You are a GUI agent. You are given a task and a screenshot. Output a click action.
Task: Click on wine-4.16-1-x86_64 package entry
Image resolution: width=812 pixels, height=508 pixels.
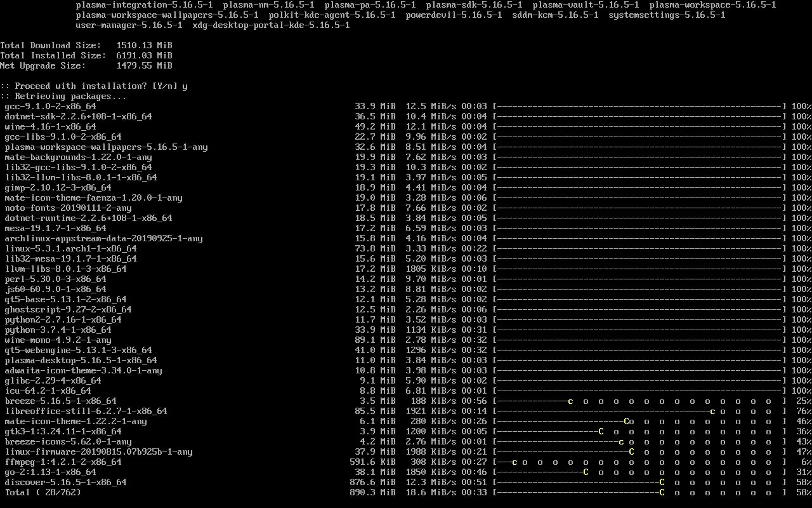[51, 127]
